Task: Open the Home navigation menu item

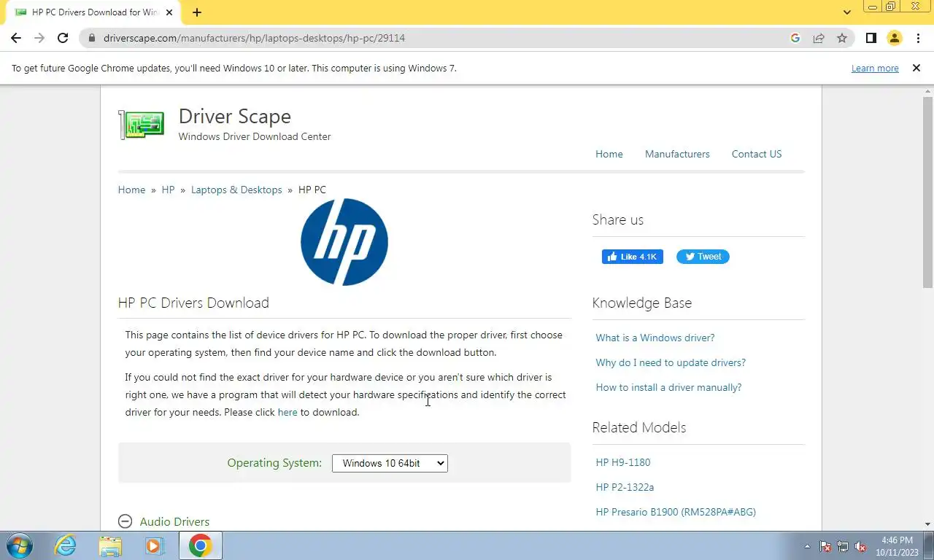Action: pyautogui.click(x=609, y=154)
